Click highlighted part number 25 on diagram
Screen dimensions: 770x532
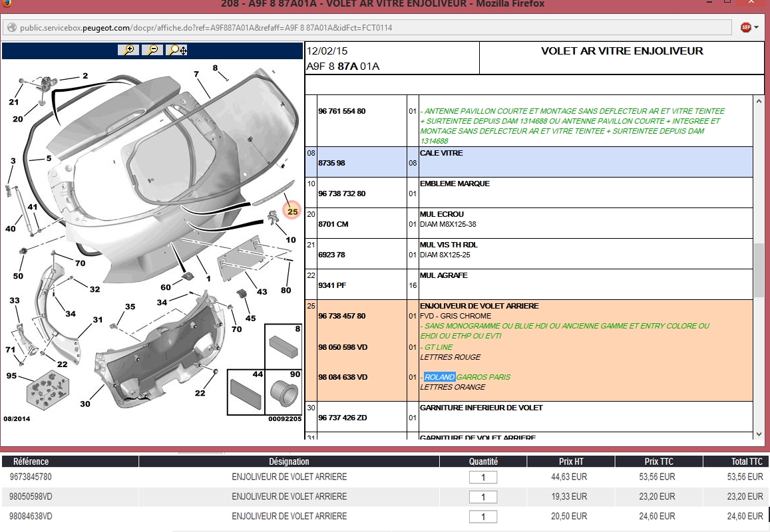292,211
